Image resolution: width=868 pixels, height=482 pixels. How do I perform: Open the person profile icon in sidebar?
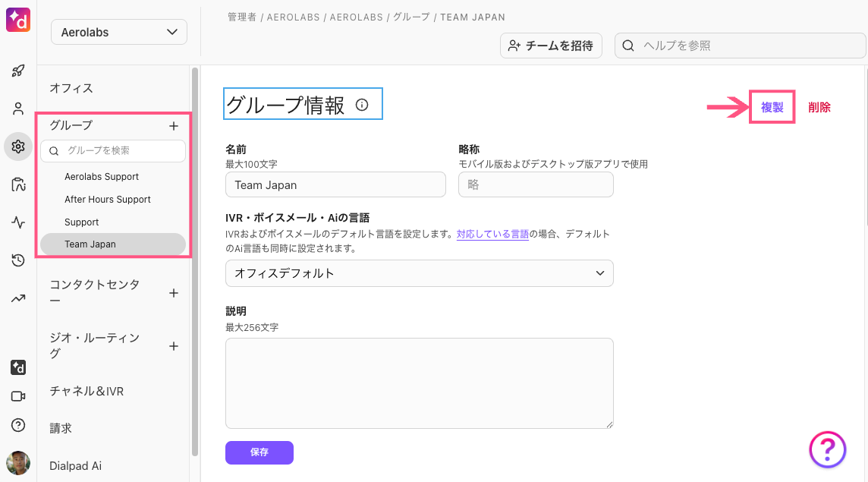tap(18, 109)
